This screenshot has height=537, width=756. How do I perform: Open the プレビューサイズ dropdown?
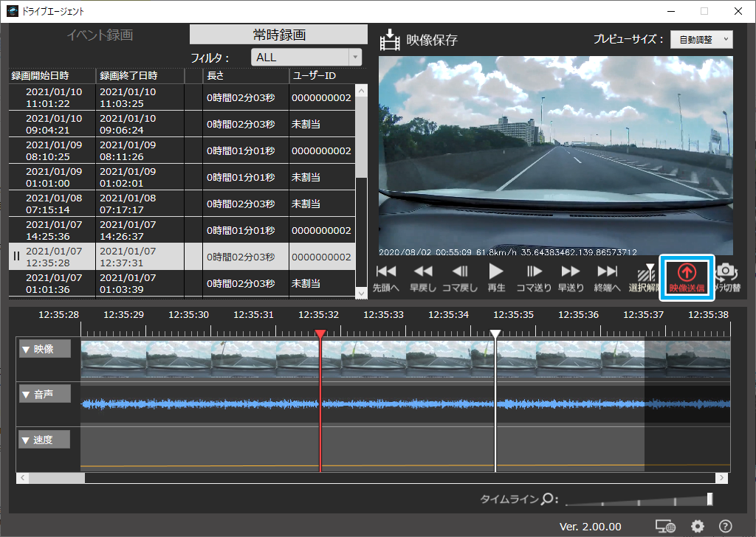pos(701,40)
